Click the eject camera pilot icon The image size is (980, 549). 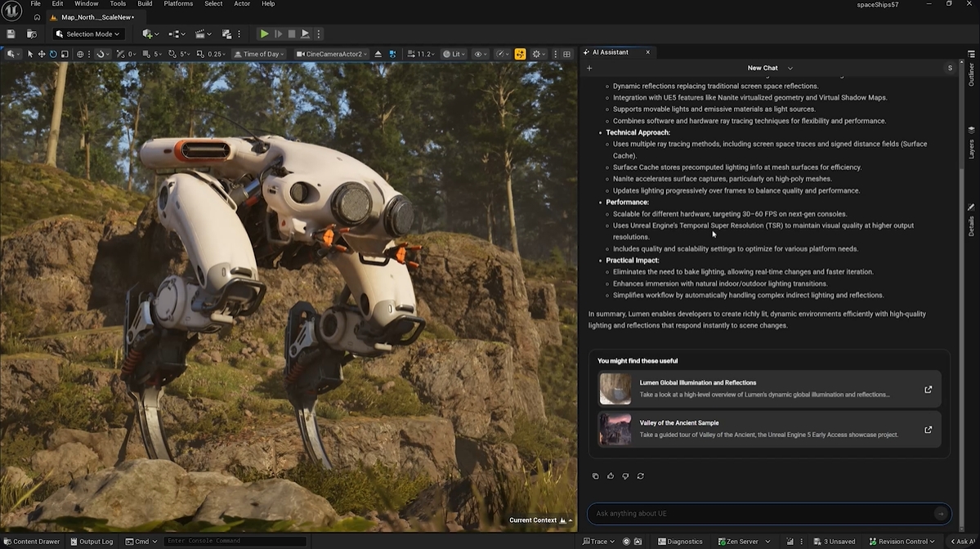pos(378,54)
